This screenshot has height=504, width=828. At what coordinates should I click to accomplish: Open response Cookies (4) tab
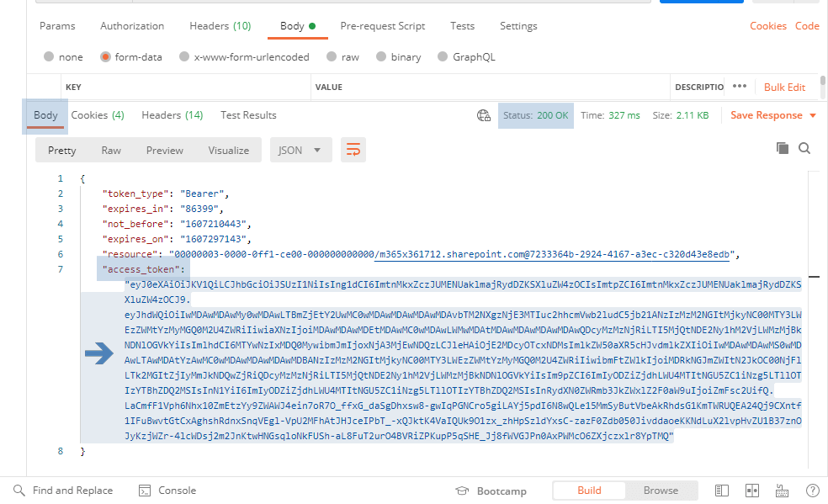(98, 115)
